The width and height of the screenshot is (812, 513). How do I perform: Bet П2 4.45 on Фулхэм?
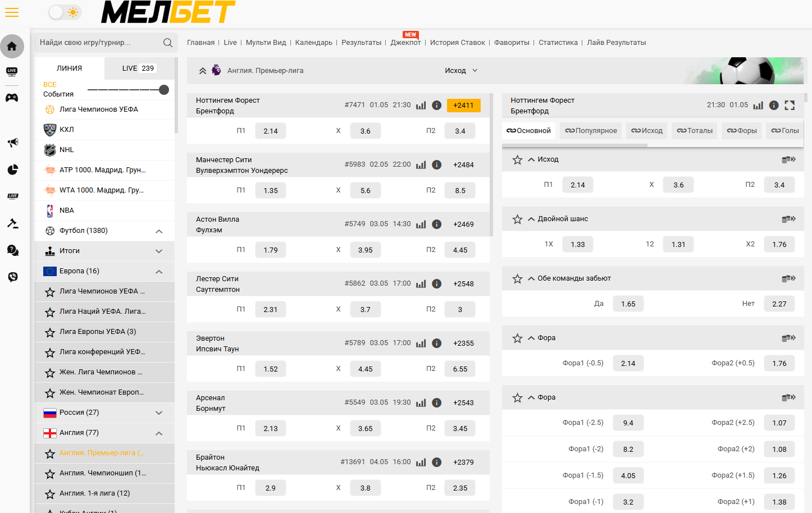point(460,250)
